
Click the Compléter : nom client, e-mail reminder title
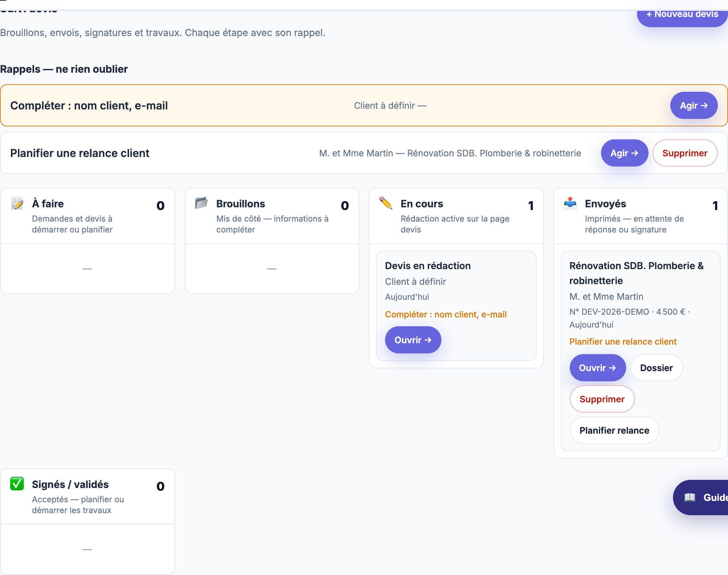pyautogui.click(x=89, y=106)
